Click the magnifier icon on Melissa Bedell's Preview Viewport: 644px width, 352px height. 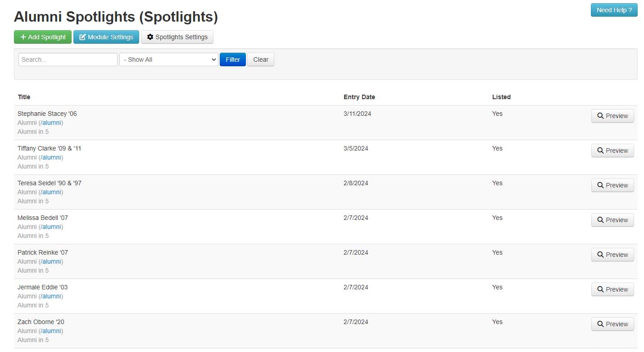(600, 220)
